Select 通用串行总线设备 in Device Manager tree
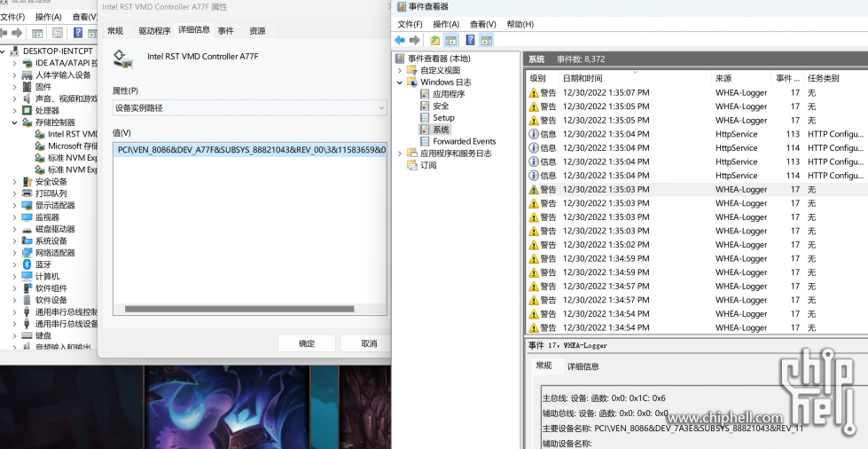 67,324
